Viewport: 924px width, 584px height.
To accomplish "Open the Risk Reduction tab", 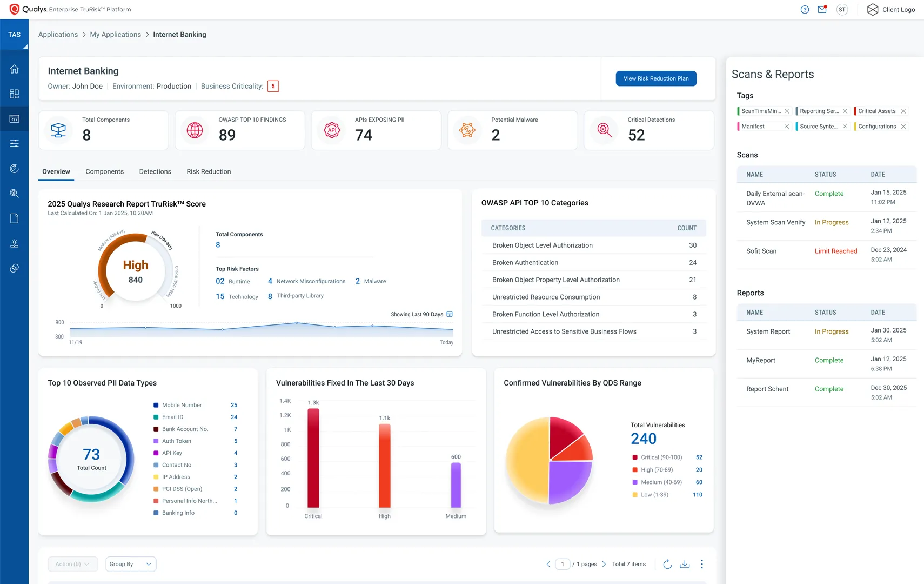I will tap(208, 171).
